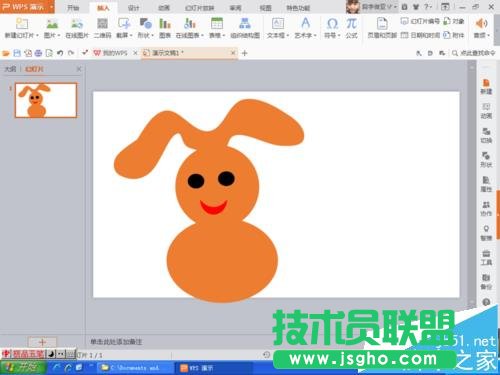The height and width of the screenshot is (375, 500).
Task: Expand the Shapes dropdown arrow
Action: click(152, 35)
